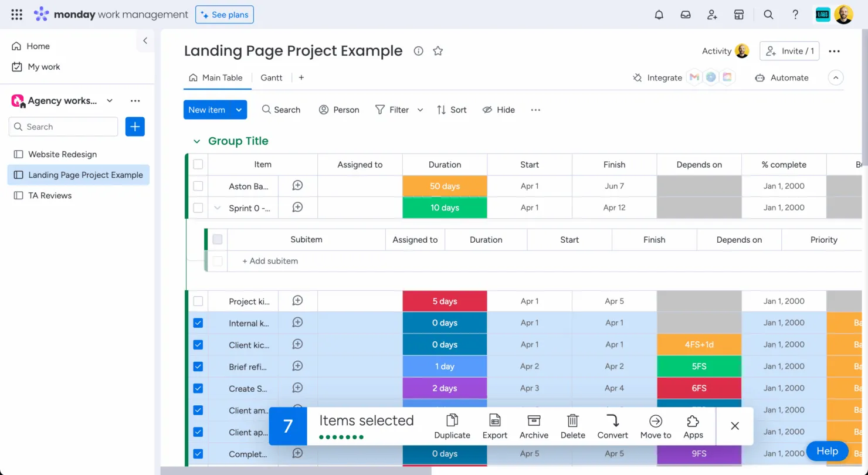Open Landing Page Project Example in sidebar
The image size is (868, 475).
(x=84, y=175)
